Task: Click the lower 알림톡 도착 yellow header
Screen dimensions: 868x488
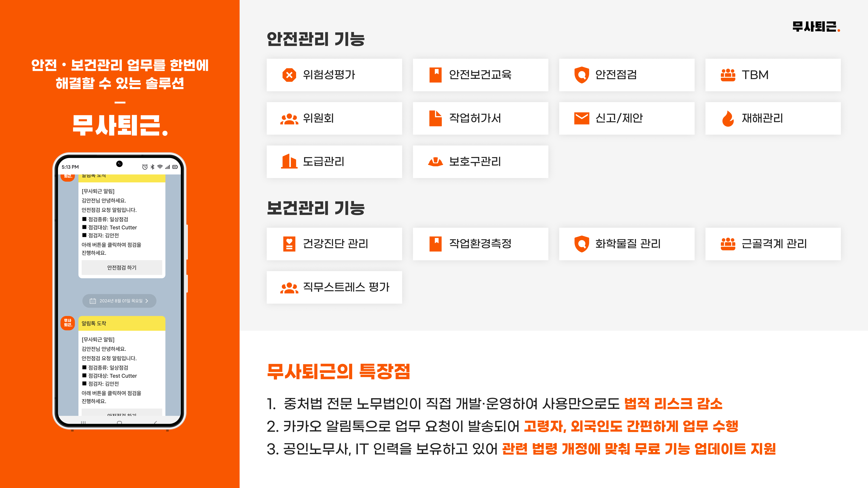Action: [122, 323]
